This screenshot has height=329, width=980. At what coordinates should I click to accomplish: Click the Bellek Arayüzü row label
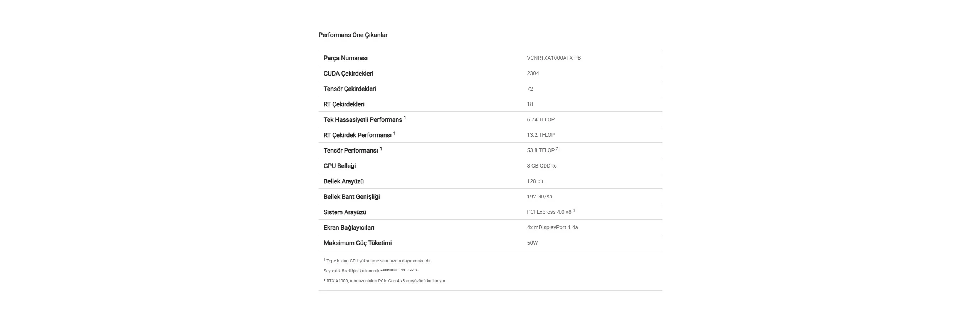pyautogui.click(x=343, y=181)
